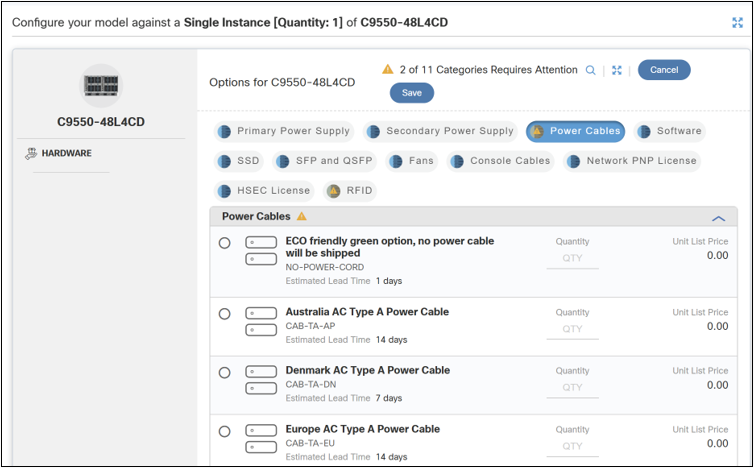Click the C9550-48L4CD switch product image
754x468 pixels.
pyautogui.click(x=101, y=86)
